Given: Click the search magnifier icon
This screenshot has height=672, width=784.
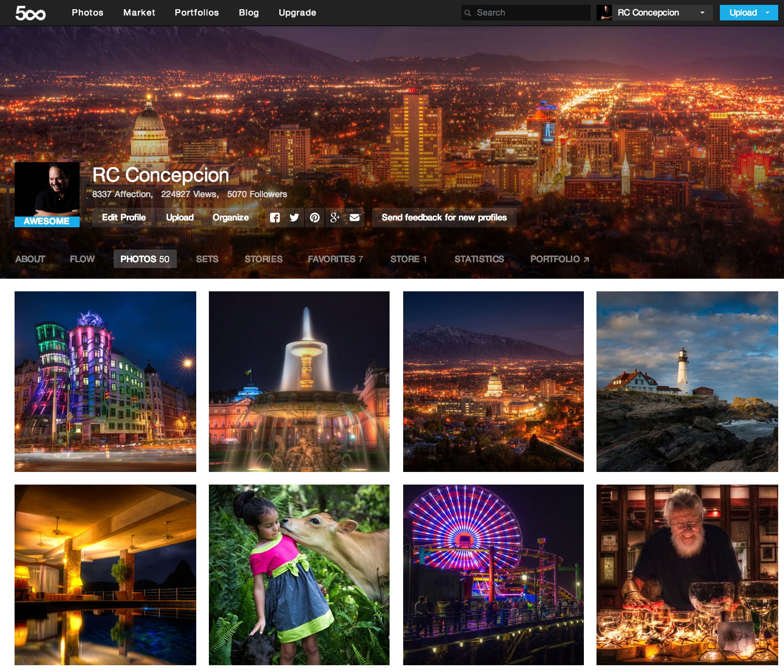Looking at the screenshot, I should [468, 13].
